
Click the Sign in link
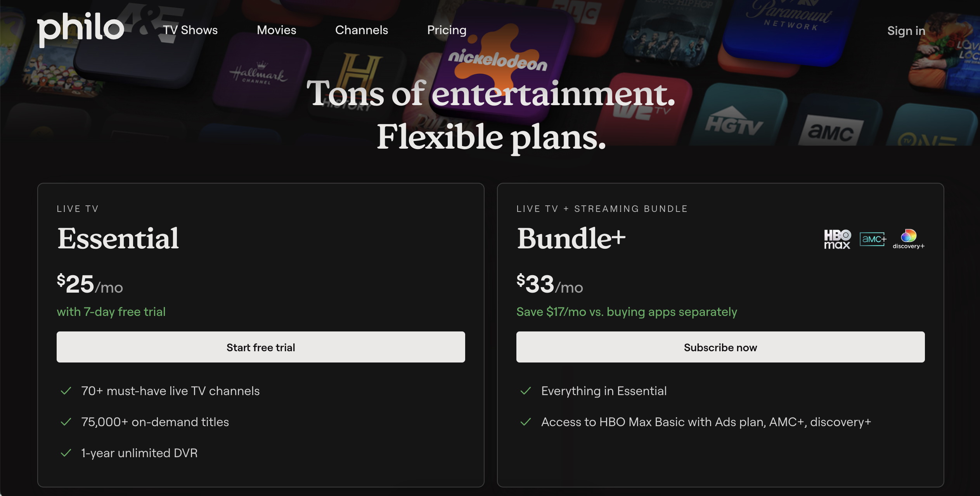point(906,31)
